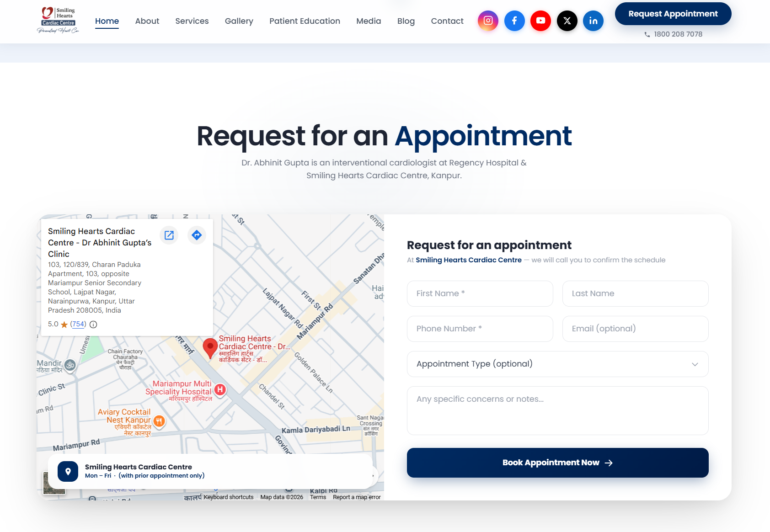Open the Services menu
The width and height of the screenshot is (770, 532).
192,21
